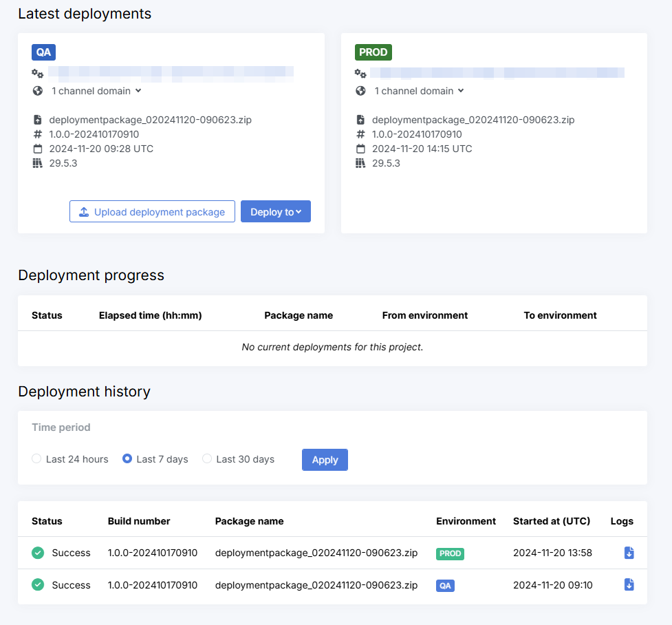
Task: Open the Deploy to dropdown
Action: 276,212
